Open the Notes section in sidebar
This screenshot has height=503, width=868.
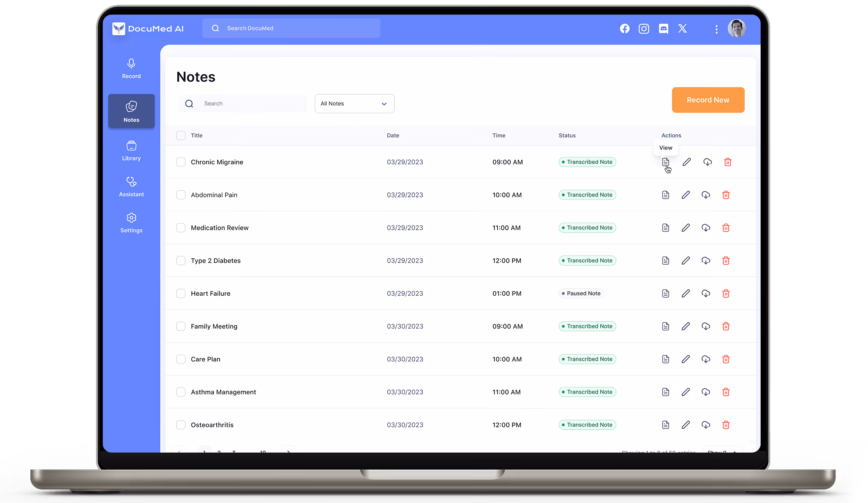(131, 111)
